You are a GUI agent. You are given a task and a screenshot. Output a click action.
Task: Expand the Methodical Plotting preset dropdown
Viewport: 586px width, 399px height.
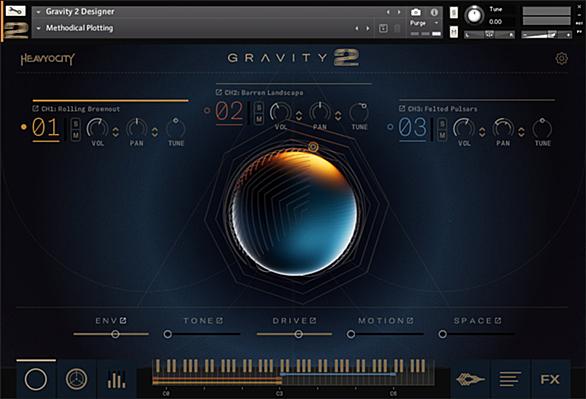(x=38, y=28)
